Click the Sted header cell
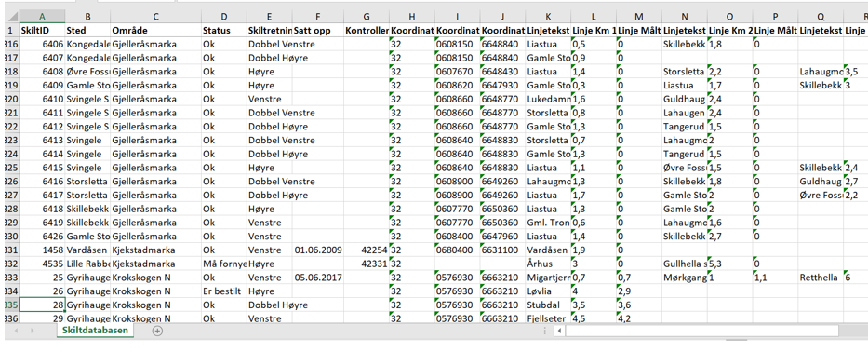 click(x=87, y=30)
